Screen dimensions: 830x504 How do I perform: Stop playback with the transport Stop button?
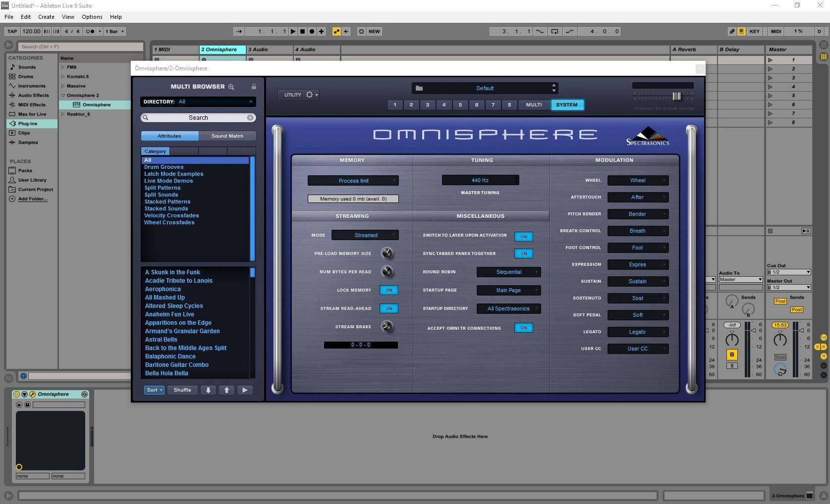302,31
